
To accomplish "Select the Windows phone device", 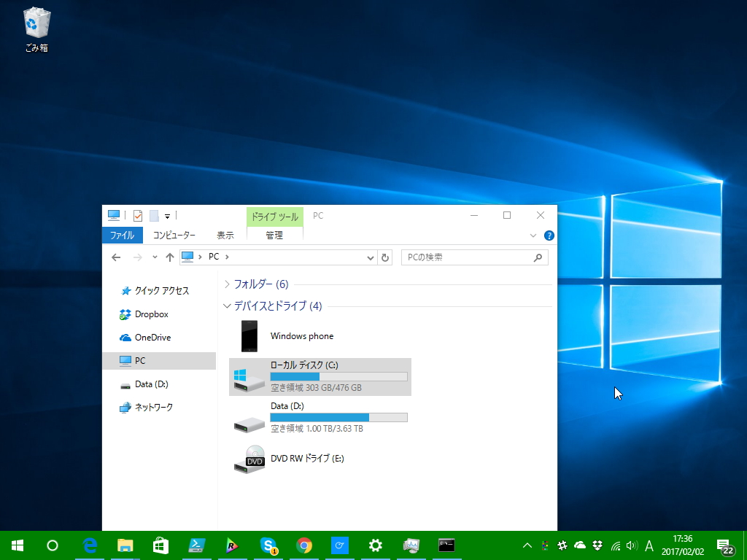I will point(287,336).
